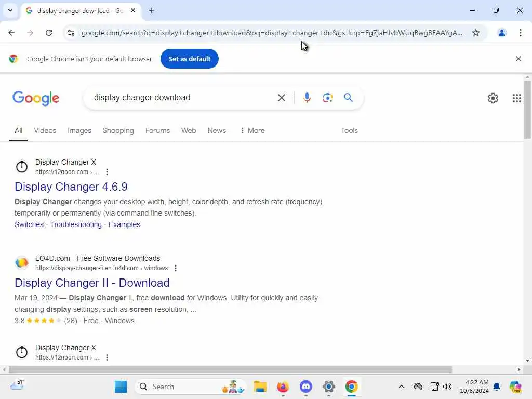532x399 pixels.
Task: Open the Switches sitelink
Action: (x=29, y=224)
